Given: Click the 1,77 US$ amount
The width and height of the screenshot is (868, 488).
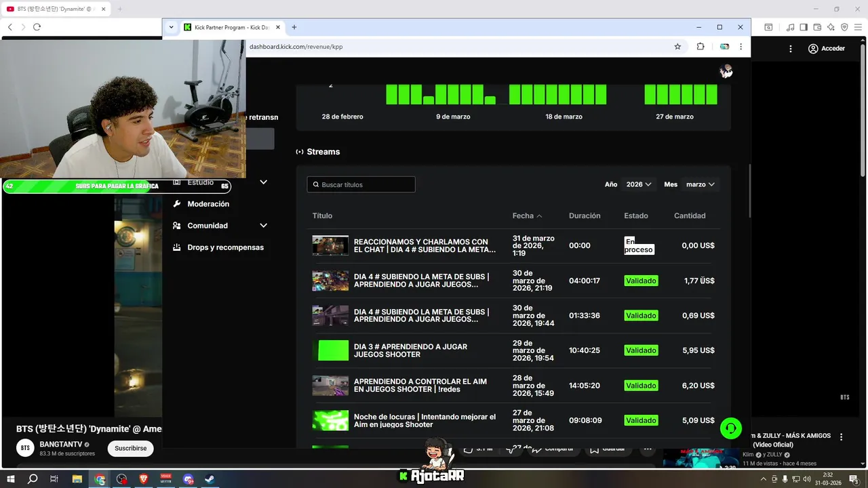Looking at the screenshot, I should (699, 281).
